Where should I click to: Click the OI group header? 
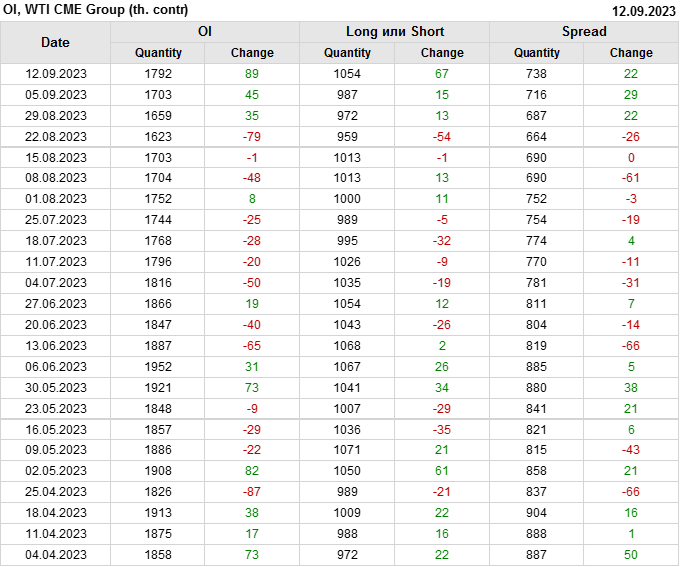point(204,31)
